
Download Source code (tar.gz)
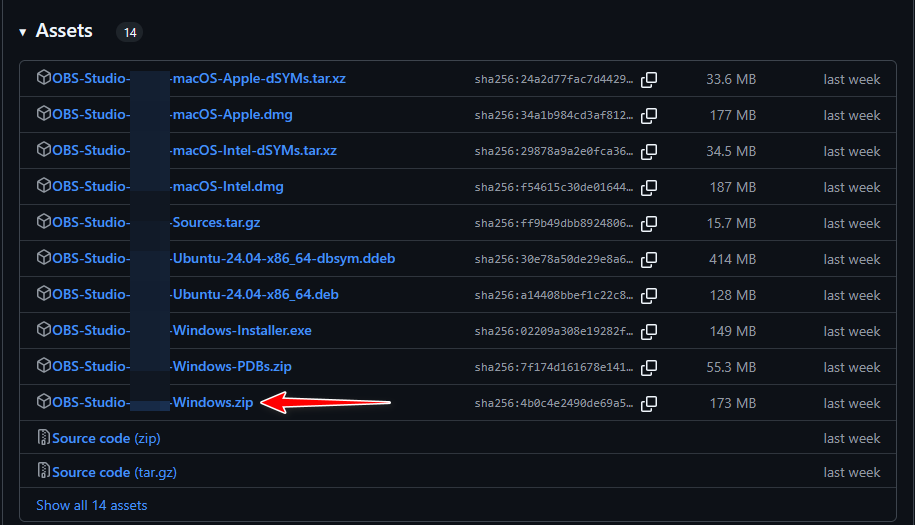click(114, 472)
